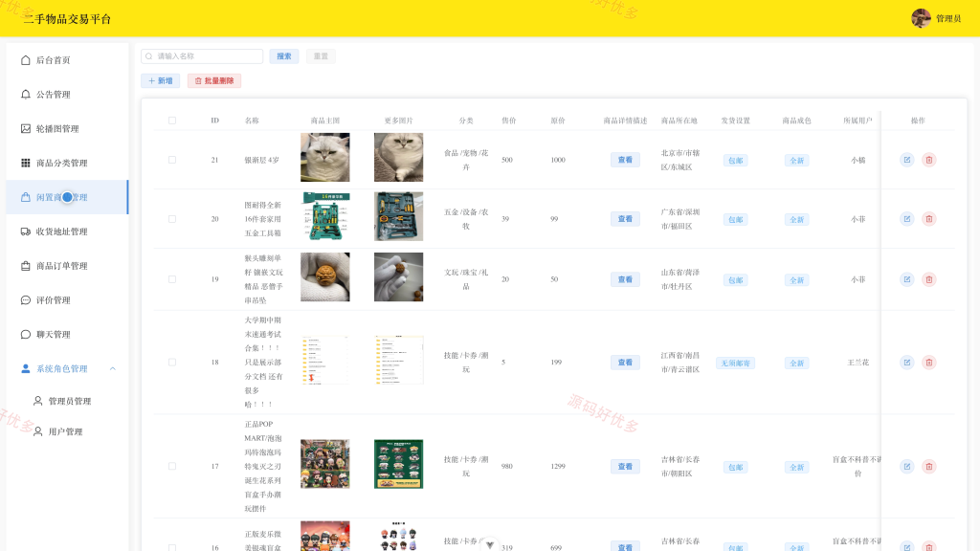This screenshot has width=980, height=551.
Task: Click the 重置 button
Action: (x=321, y=56)
